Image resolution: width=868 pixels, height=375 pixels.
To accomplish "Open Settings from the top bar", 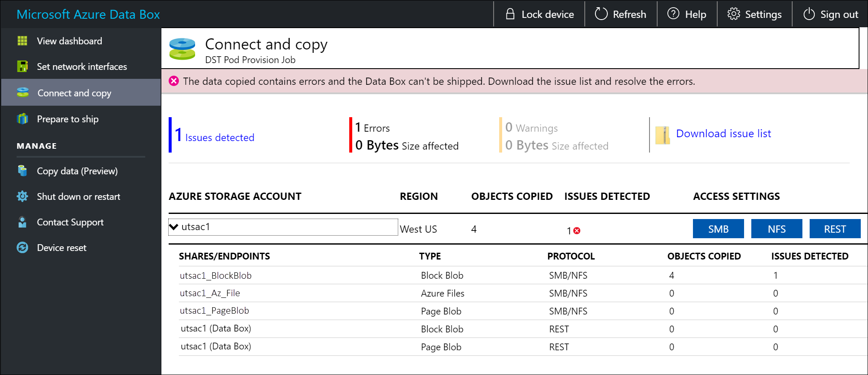I will pos(754,14).
